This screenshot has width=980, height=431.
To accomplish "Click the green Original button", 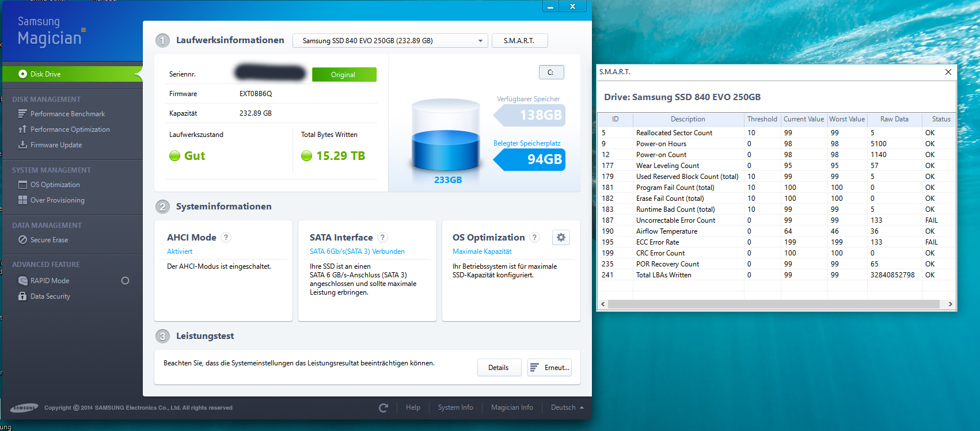I will (344, 75).
